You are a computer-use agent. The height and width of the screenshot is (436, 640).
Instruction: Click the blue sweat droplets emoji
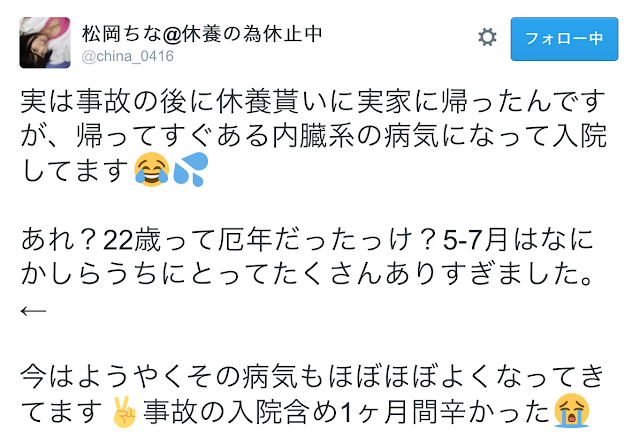191,169
